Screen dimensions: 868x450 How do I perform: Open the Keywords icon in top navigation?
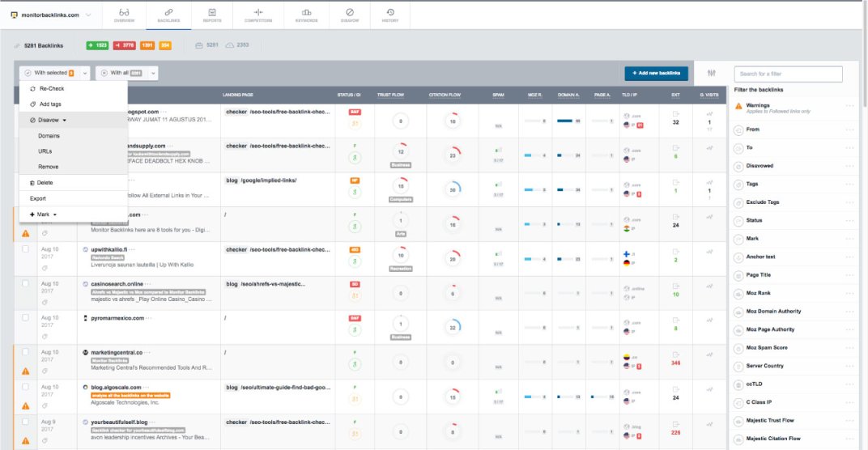pos(305,14)
